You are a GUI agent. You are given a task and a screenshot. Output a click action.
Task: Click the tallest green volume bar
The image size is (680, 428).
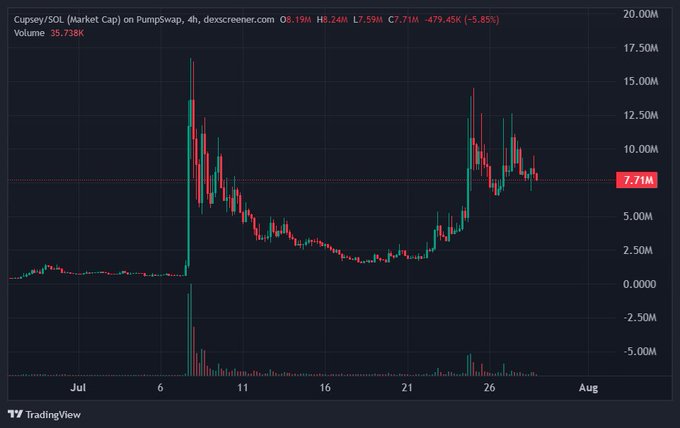191,330
